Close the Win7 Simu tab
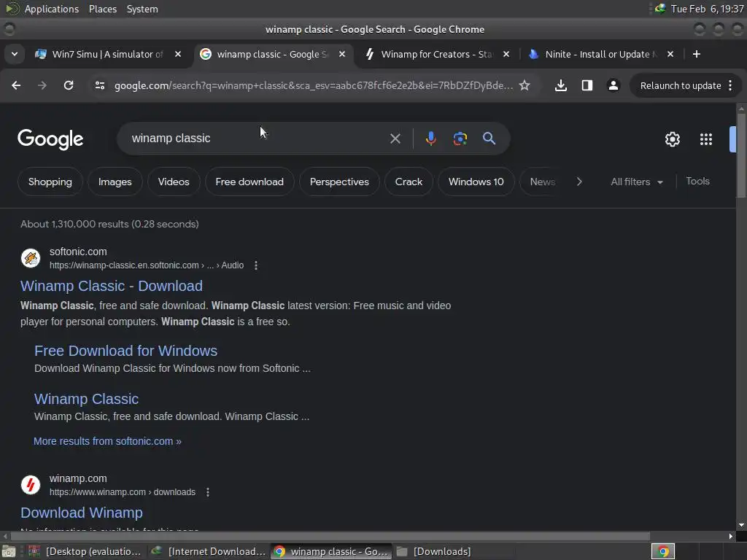 (x=178, y=54)
